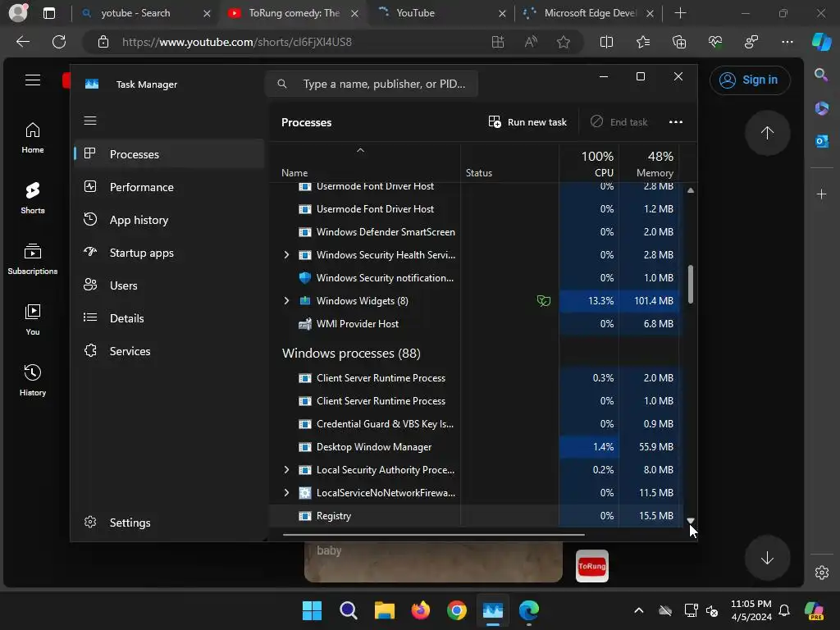The image size is (840, 630).
Task: Switch to the Microsoft Edge Devel tab
Action: [x=589, y=13]
